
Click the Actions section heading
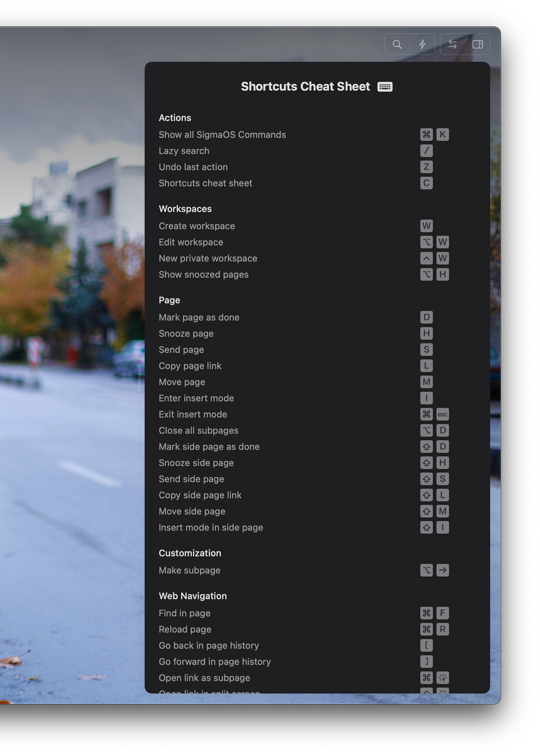click(175, 118)
